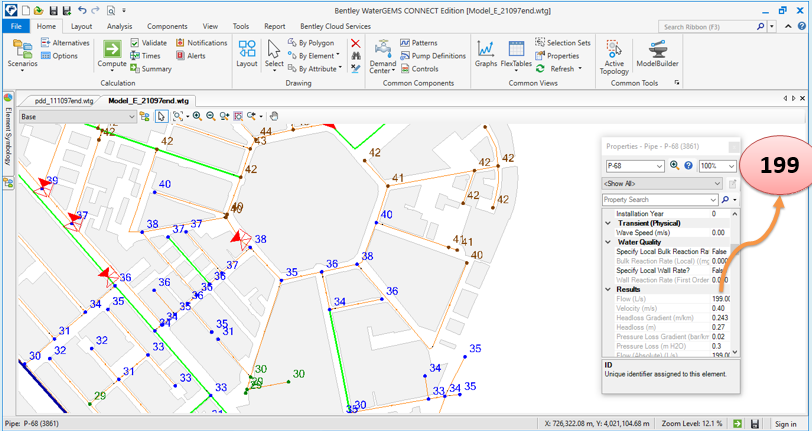Open the Report ribbon tab

click(274, 26)
